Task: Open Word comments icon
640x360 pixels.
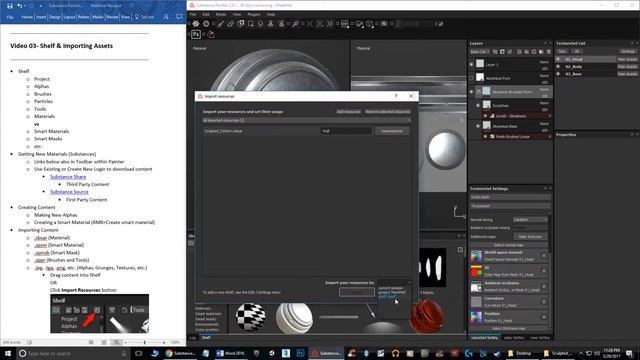Action: (179, 17)
